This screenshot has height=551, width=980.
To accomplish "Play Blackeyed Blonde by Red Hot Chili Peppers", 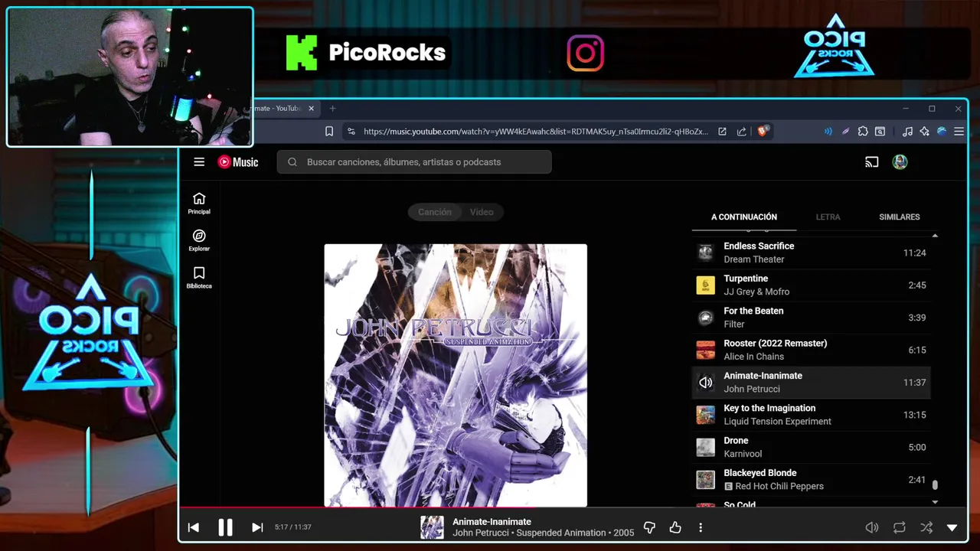I will point(812,479).
